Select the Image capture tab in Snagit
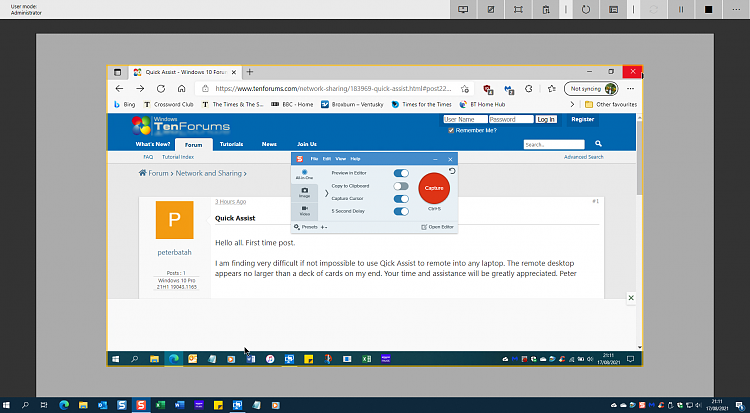The width and height of the screenshot is (750, 413). [304, 193]
